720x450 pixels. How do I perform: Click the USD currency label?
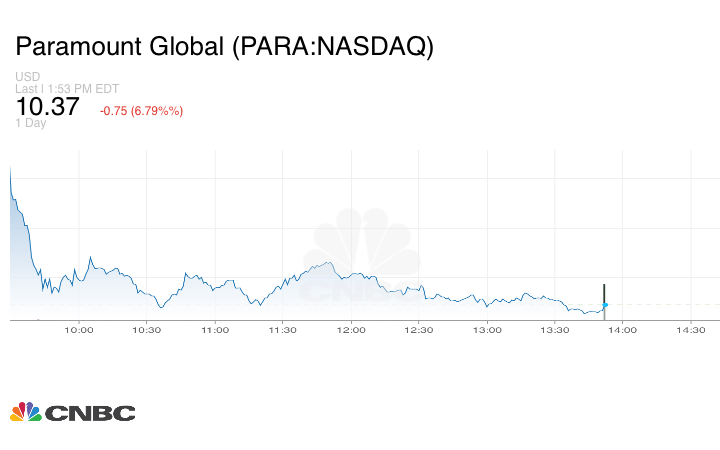click(x=28, y=77)
